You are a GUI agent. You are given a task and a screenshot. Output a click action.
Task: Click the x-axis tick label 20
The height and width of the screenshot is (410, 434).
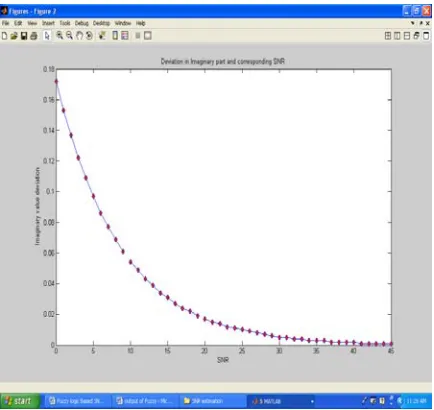point(205,351)
